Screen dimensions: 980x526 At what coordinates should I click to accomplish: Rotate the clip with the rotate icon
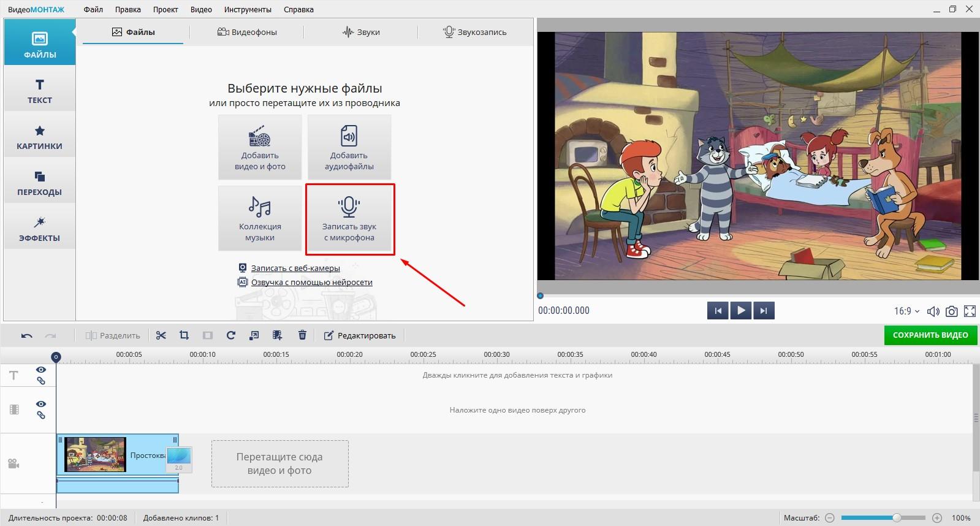coord(231,335)
